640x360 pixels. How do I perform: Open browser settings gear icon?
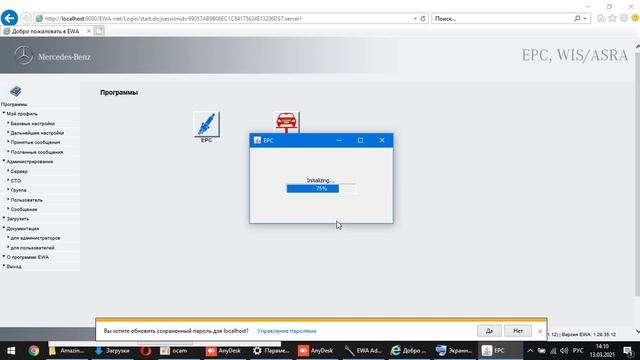coord(624,18)
